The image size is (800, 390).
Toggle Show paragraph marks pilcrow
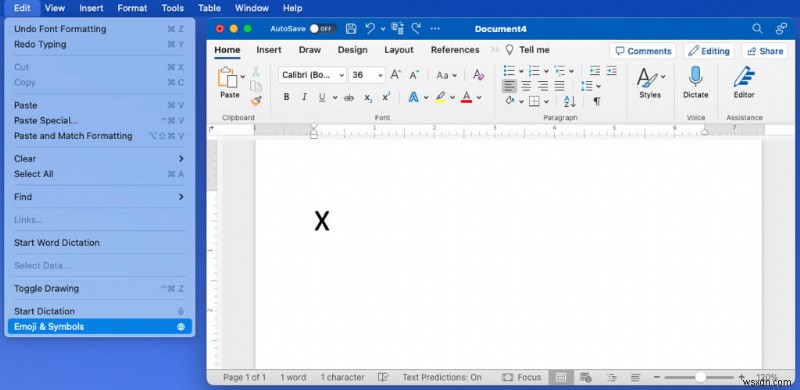coord(596,101)
